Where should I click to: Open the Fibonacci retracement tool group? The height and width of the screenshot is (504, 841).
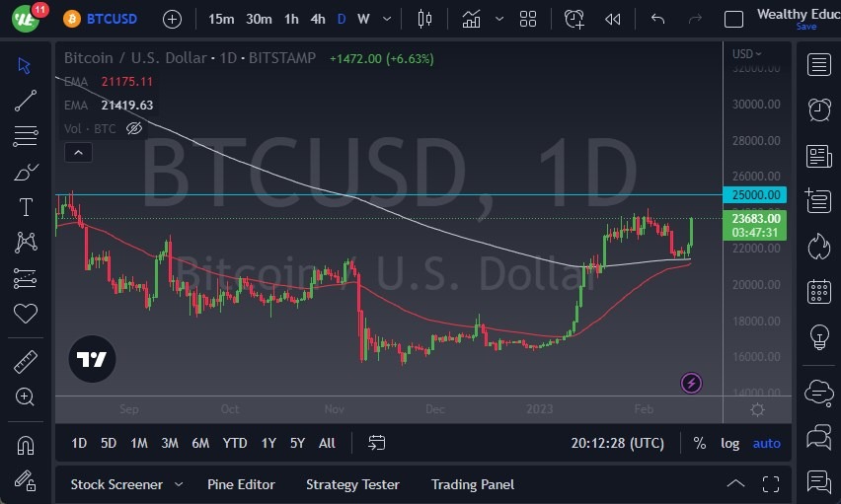[26, 136]
